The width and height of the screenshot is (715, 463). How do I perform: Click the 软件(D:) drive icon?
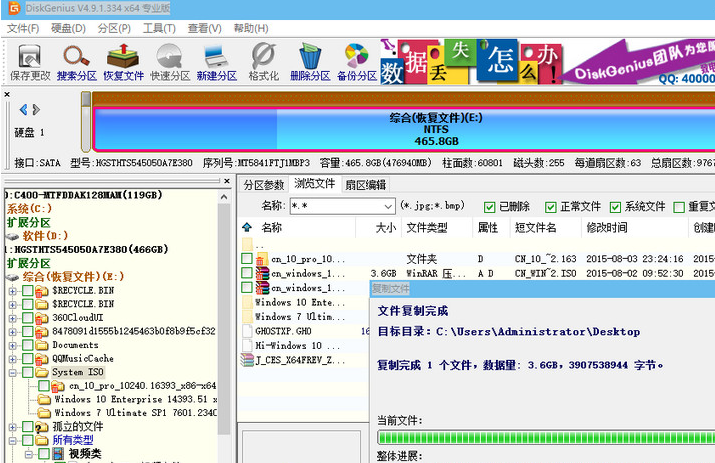(x=12, y=236)
